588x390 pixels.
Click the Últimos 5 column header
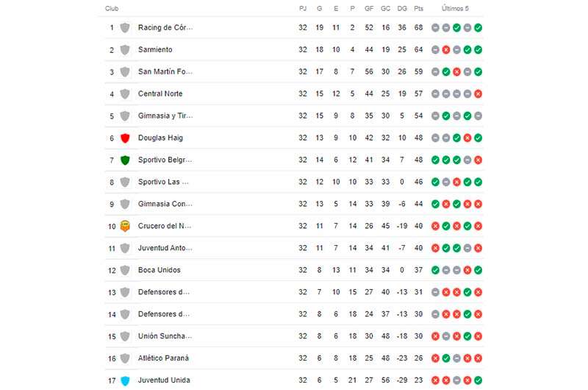pyautogui.click(x=455, y=8)
